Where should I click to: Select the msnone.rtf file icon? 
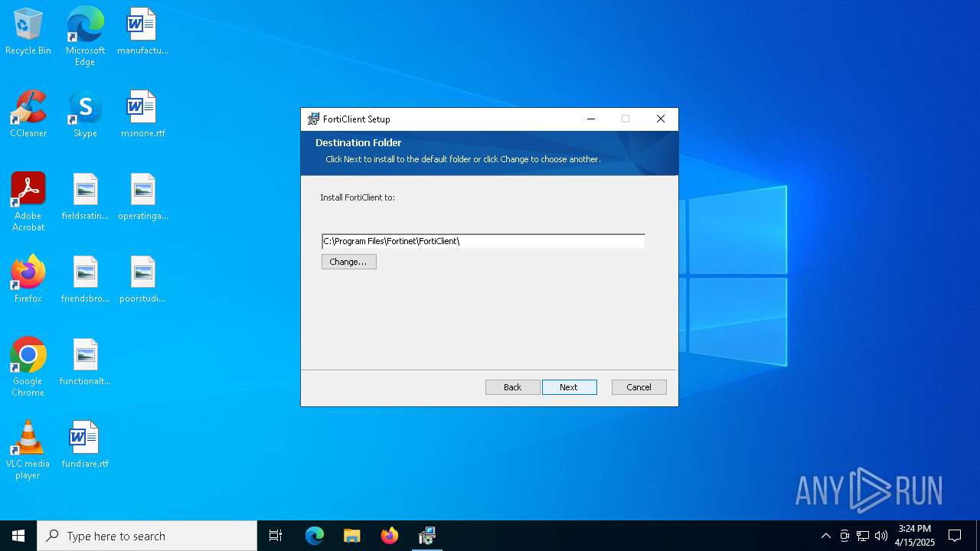142,114
